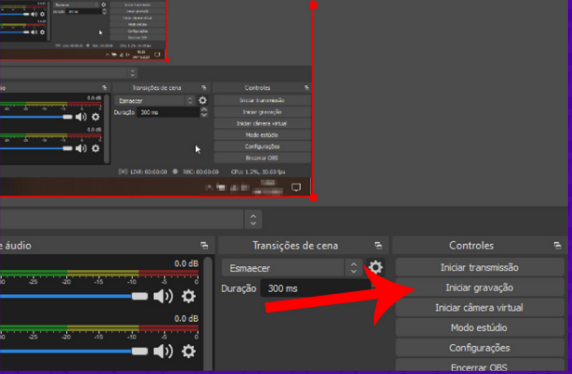
Task: Click Encerrar OBS
Action: click(479, 366)
